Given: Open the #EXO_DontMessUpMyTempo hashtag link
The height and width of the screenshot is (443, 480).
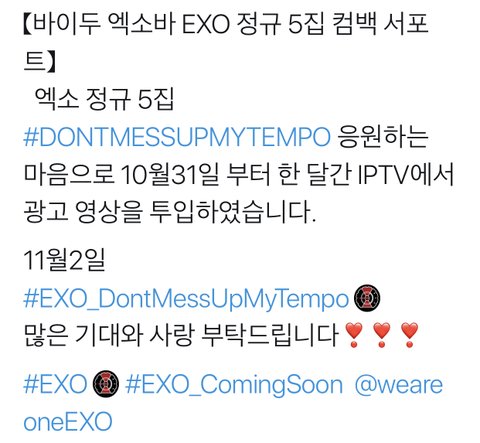Looking at the screenshot, I should (x=186, y=299).
